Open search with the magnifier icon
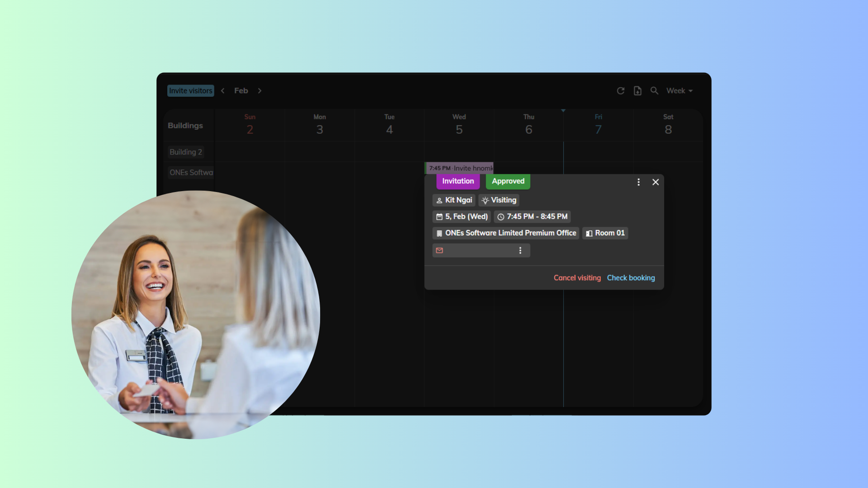 coord(654,91)
